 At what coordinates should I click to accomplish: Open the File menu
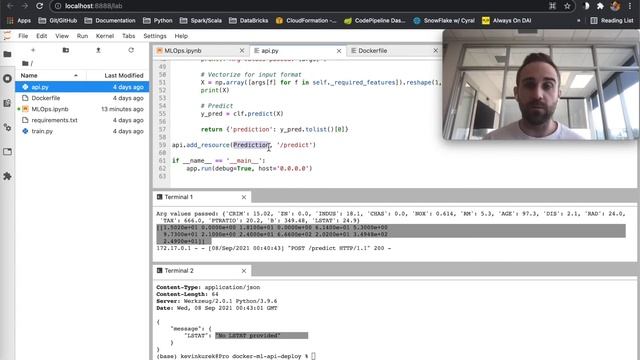(x=23, y=36)
